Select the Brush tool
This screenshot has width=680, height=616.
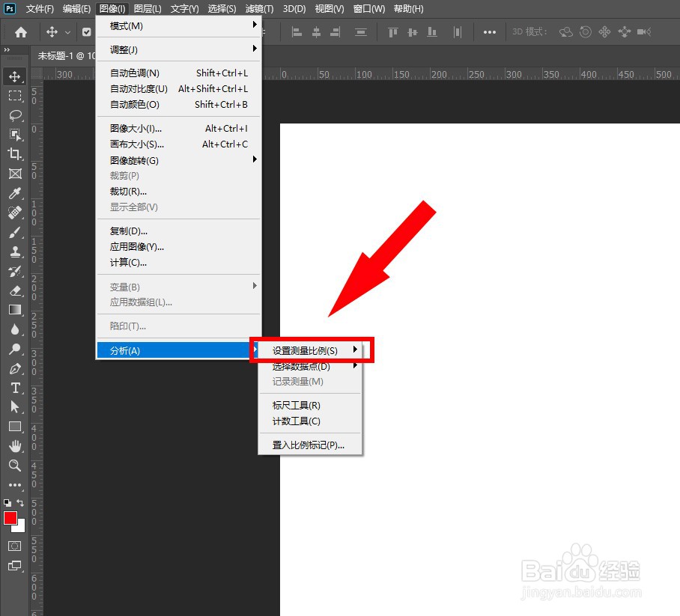(x=15, y=232)
